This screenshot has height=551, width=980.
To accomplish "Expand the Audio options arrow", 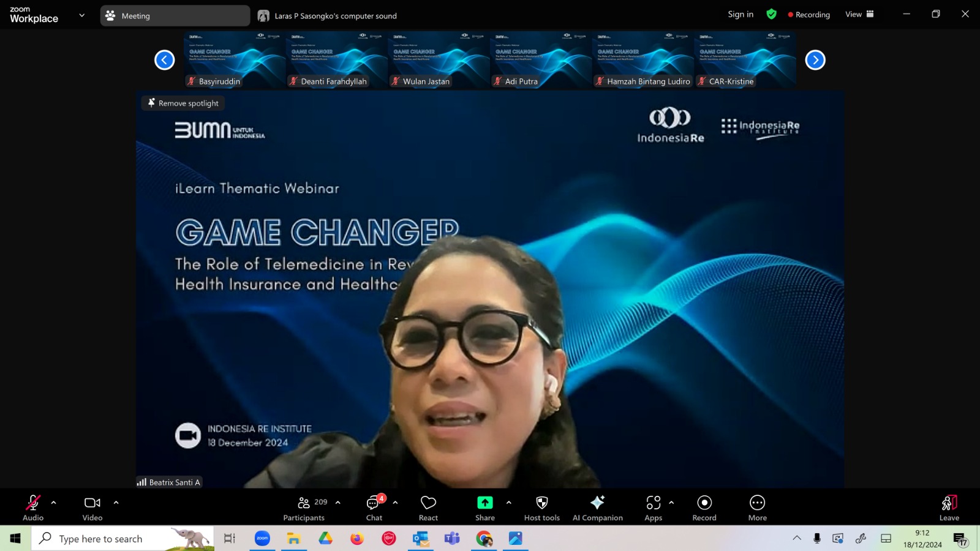I will point(54,503).
